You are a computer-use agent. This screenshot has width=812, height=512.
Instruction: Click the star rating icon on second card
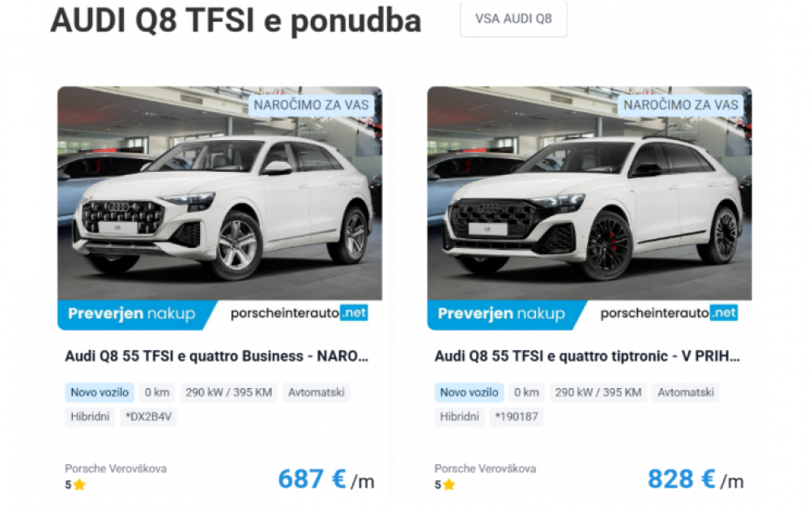449,485
